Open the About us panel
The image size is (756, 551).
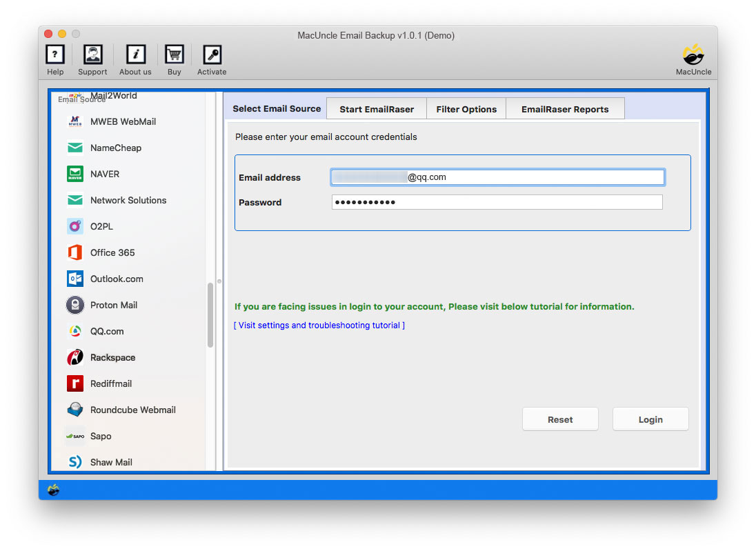click(135, 59)
